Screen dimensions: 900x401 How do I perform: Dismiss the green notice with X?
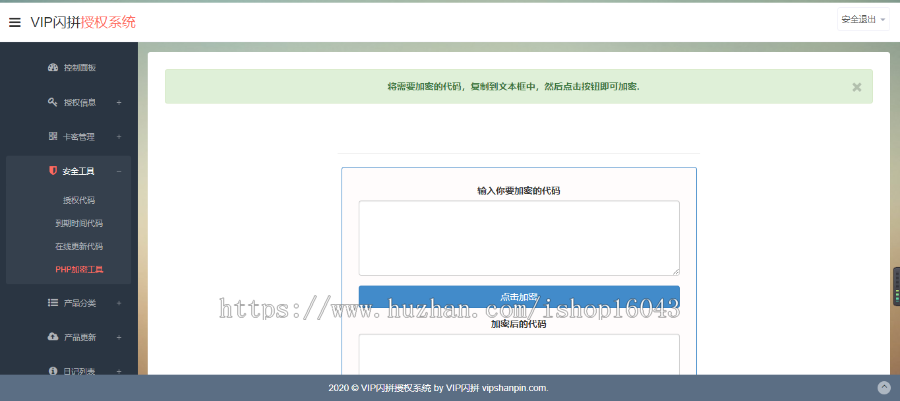pyautogui.click(x=856, y=87)
